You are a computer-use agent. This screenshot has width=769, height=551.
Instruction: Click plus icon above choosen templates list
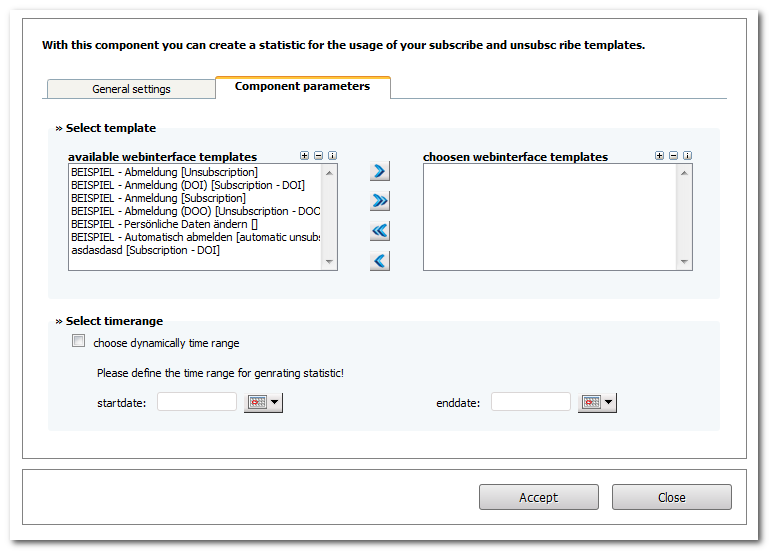(660, 156)
